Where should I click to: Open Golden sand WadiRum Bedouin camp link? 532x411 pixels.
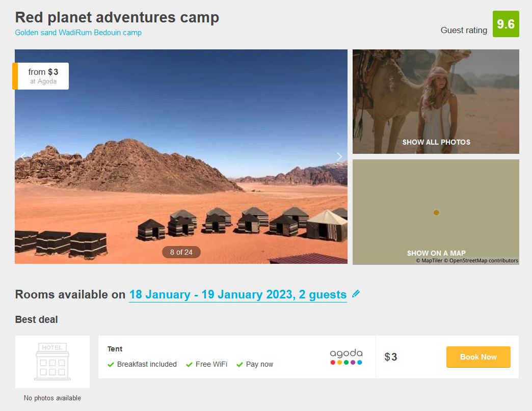(78, 33)
